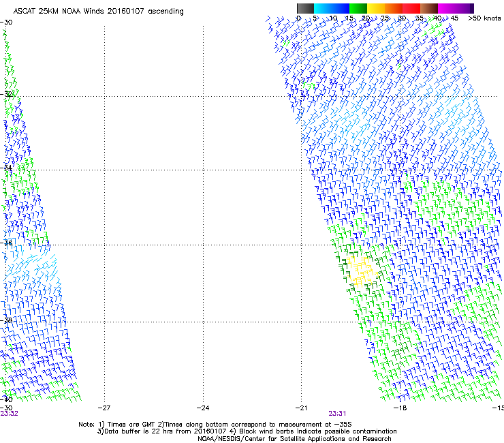
Task: Click the '-38' latitude axis label
Action: [6, 320]
